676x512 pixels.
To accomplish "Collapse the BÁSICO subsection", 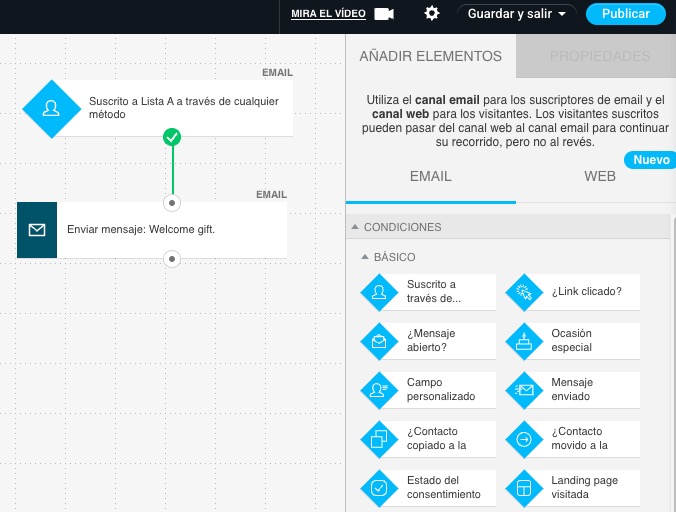I will tap(365, 257).
